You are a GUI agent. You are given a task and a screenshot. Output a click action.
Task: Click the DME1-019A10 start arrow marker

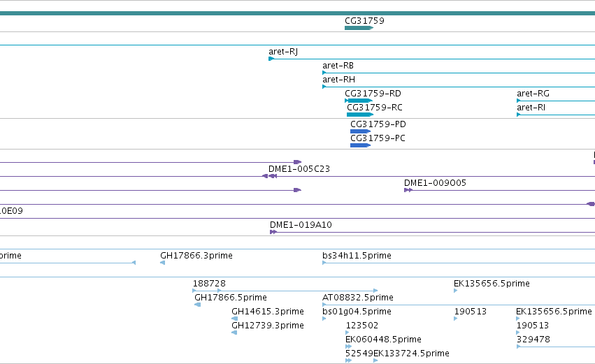coord(273,232)
